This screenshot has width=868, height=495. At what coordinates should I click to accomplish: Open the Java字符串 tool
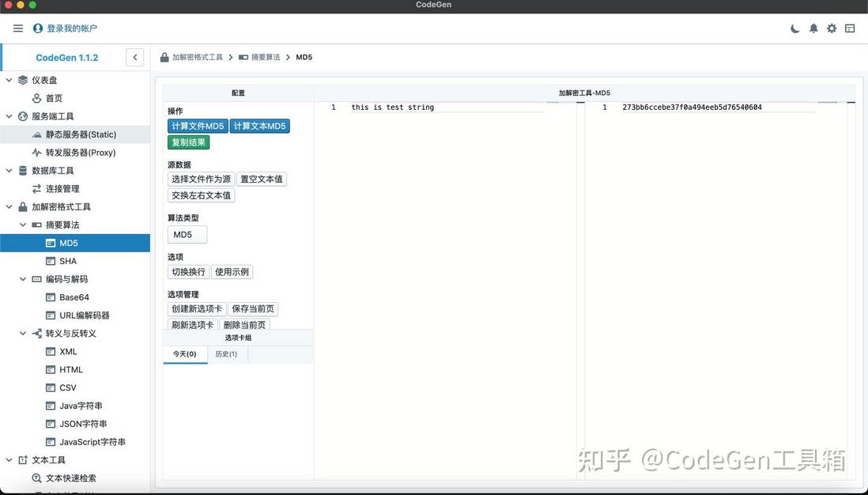[x=74, y=406]
